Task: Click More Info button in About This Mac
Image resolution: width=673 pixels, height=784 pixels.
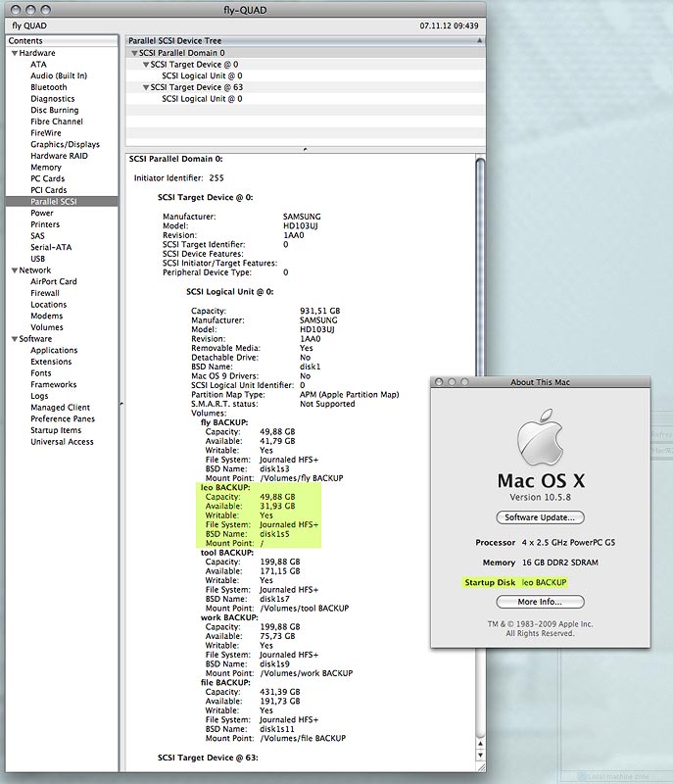Action: tap(540, 602)
